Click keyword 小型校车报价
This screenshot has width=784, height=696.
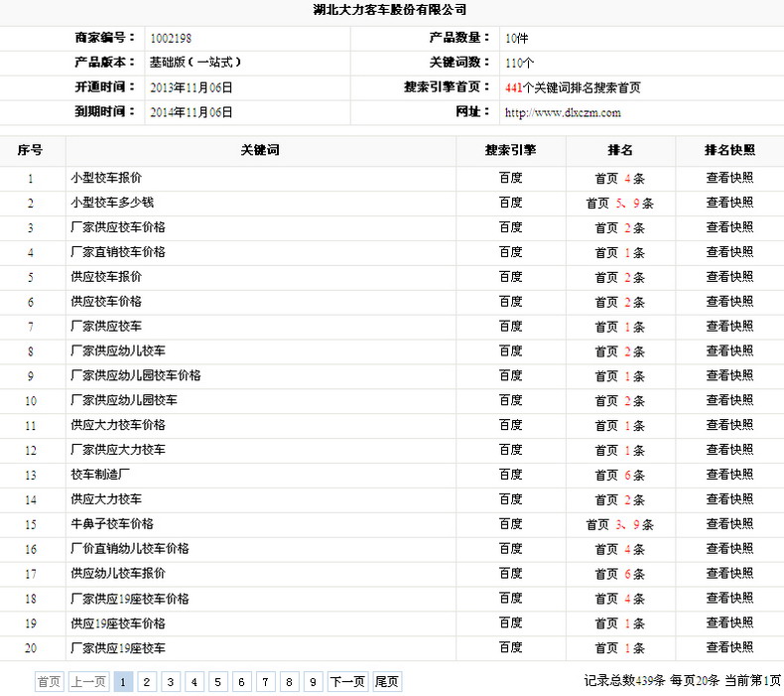pyautogui.click(x=106, y=178)
